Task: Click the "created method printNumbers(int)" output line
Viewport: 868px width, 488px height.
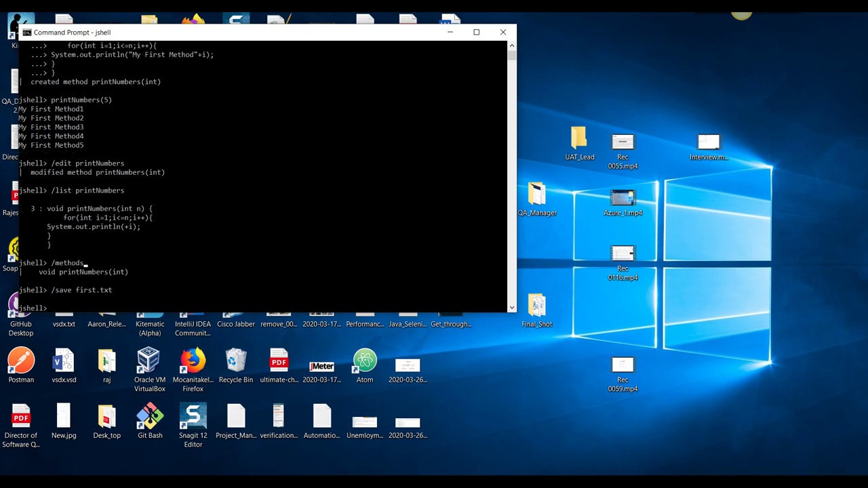Action: (96, 82)
